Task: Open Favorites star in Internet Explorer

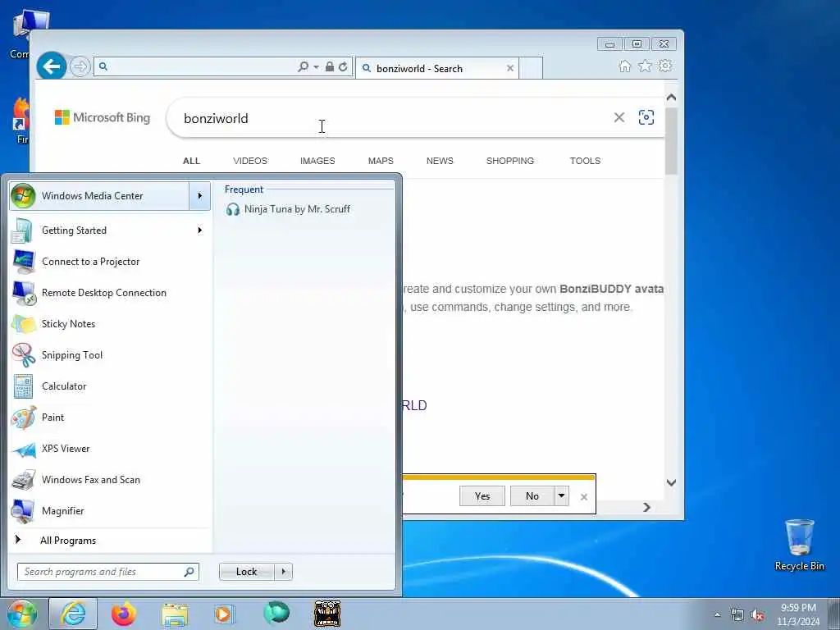Action: click(x=645, y=66)
